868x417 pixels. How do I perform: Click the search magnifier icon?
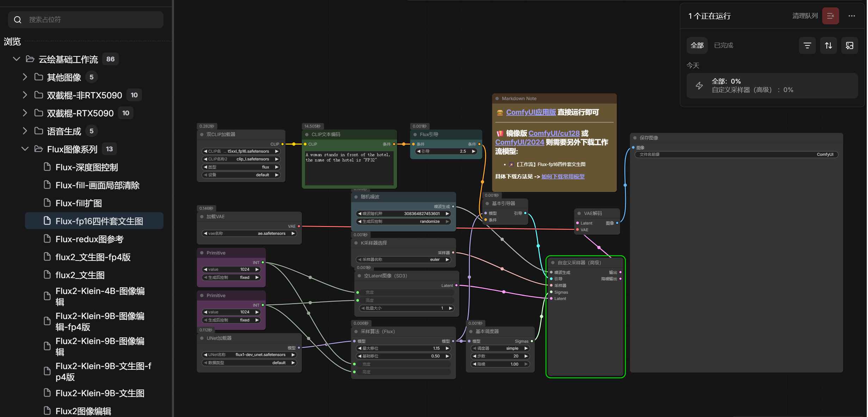coord(18,20)
